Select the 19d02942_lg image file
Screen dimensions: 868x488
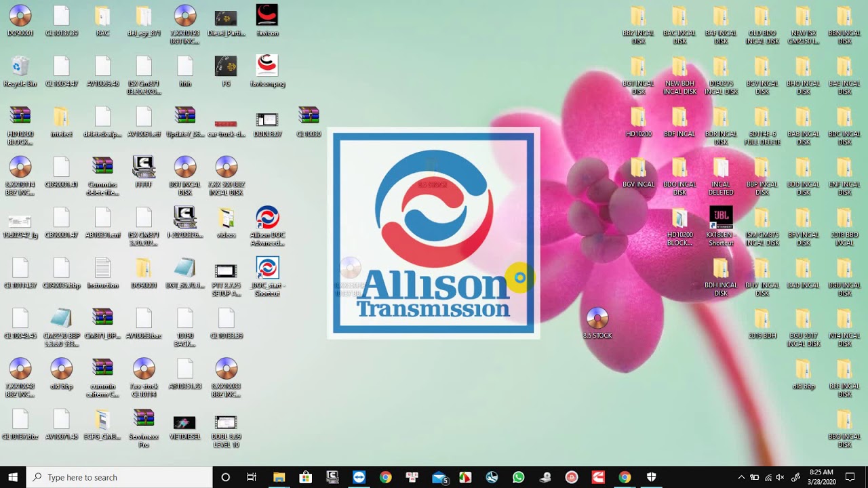(20, 226)
